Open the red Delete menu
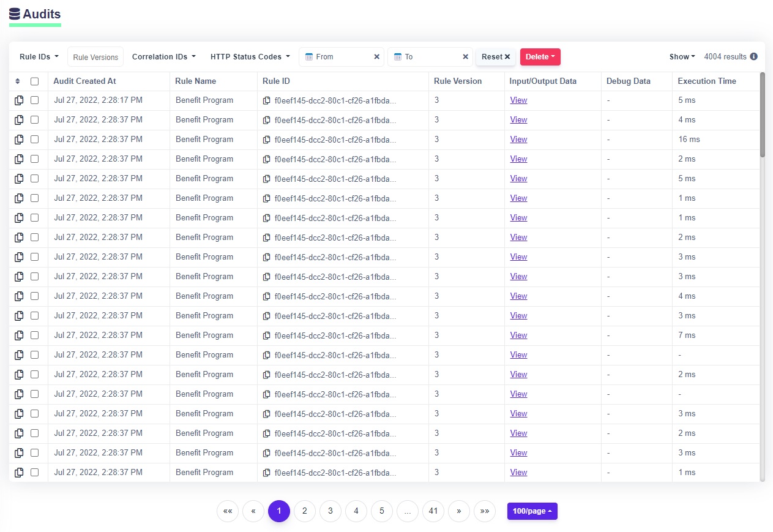Image resolution: width=773 pixels, height=532 pixels. tap(540, 57)
